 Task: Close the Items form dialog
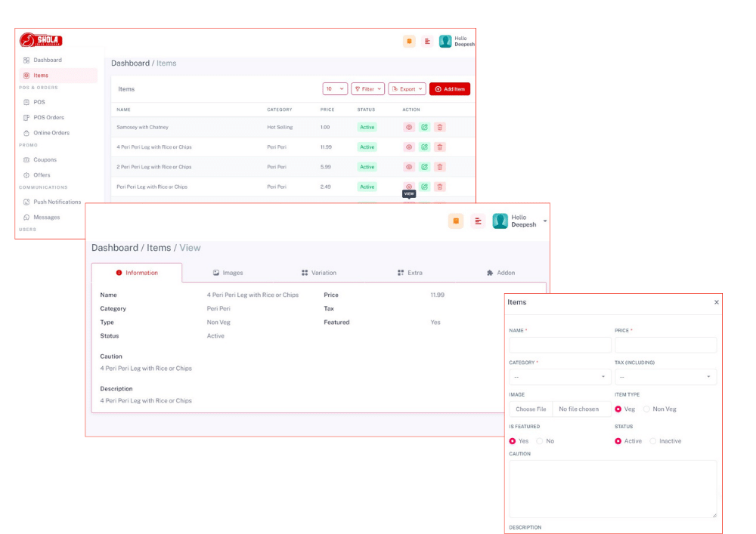point(717,302)
